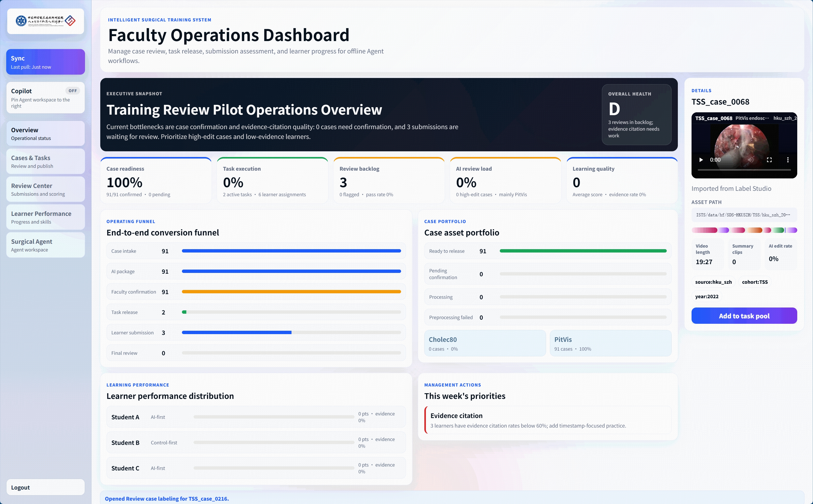Click the Faculty Operations Dashboard title
The height and width of the screenshot is (504, 813).
click(228, 35)
